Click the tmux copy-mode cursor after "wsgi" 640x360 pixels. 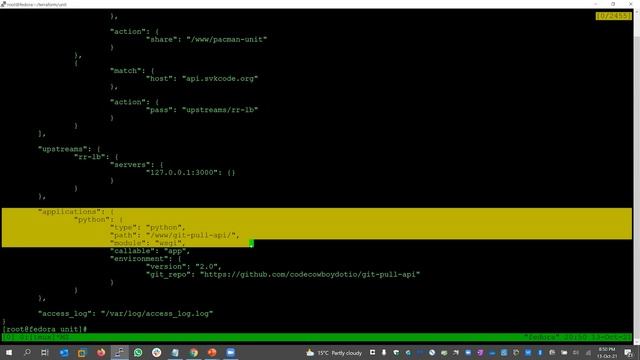pyautogui.click(x=251, y=244)
